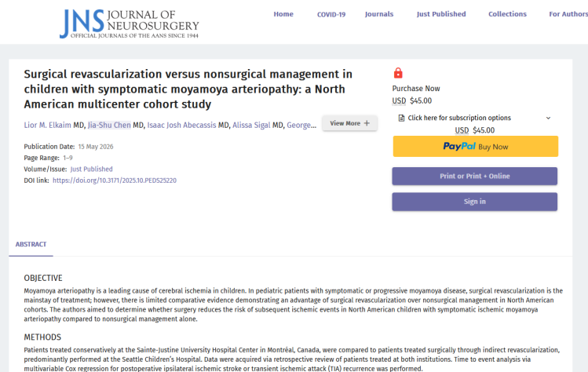Click the USD $45.00 price above PayPal button
588x372 pixels.
[x=475, y=130]
